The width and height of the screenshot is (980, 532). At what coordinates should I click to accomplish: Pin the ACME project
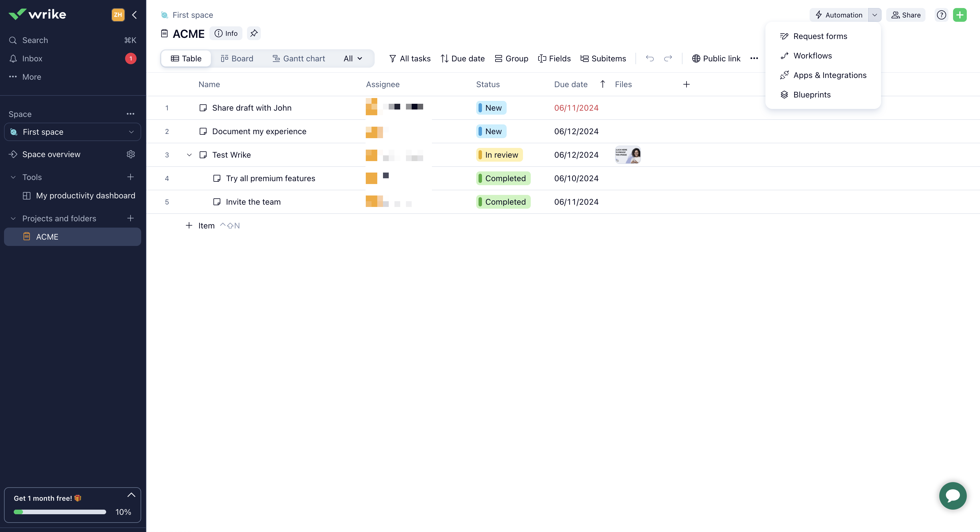tap(254, 34)
